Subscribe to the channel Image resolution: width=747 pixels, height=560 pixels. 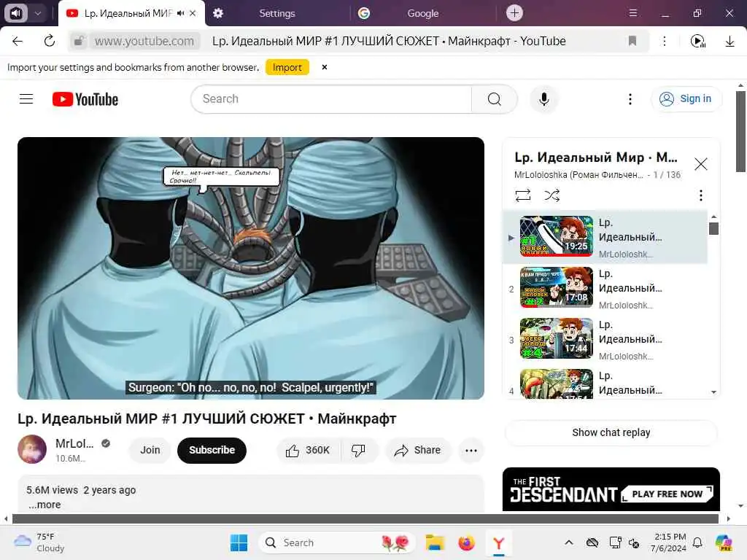212,451
